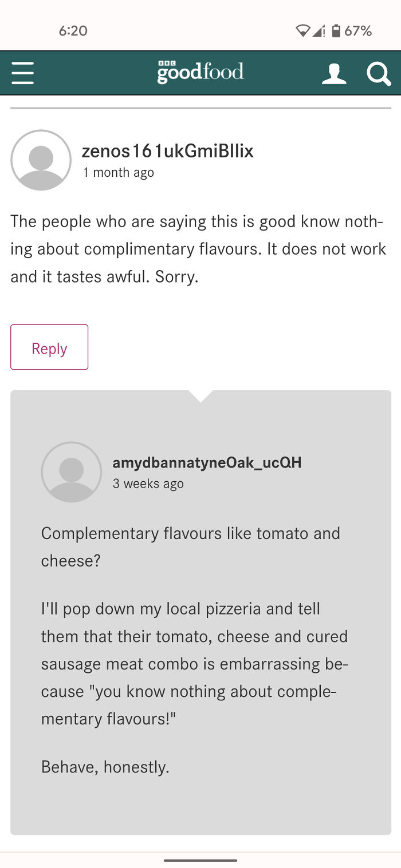Image resolution: width=401 pixels, height=868 pixels.
Task: Tap amydbannatyneOak_ucQH's avatar image
Action: pyautogui.click(x=71, y=471)
